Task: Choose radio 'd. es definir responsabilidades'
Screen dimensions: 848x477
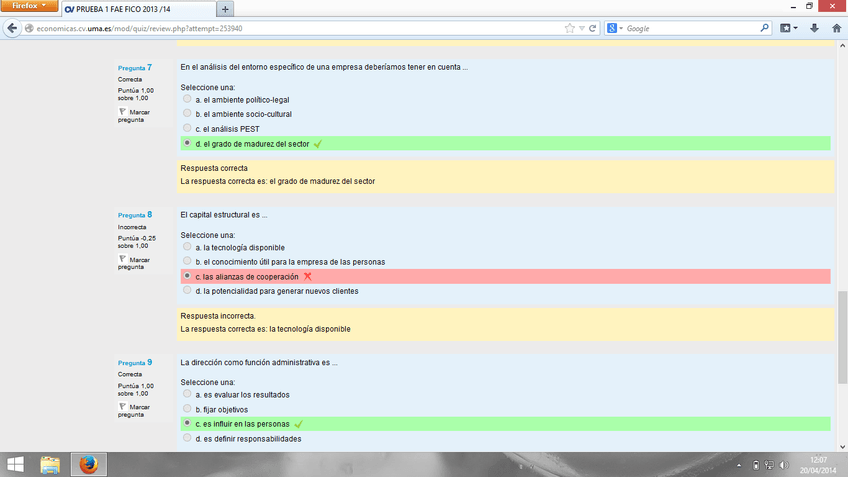Action: coord(187,438)
